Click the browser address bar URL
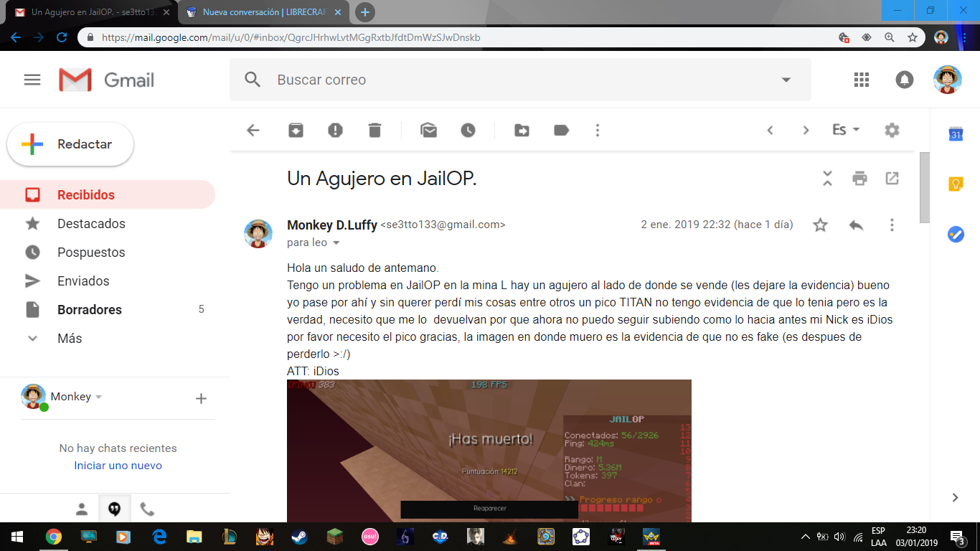Viewport: 980px width, 551px height. 291,37
